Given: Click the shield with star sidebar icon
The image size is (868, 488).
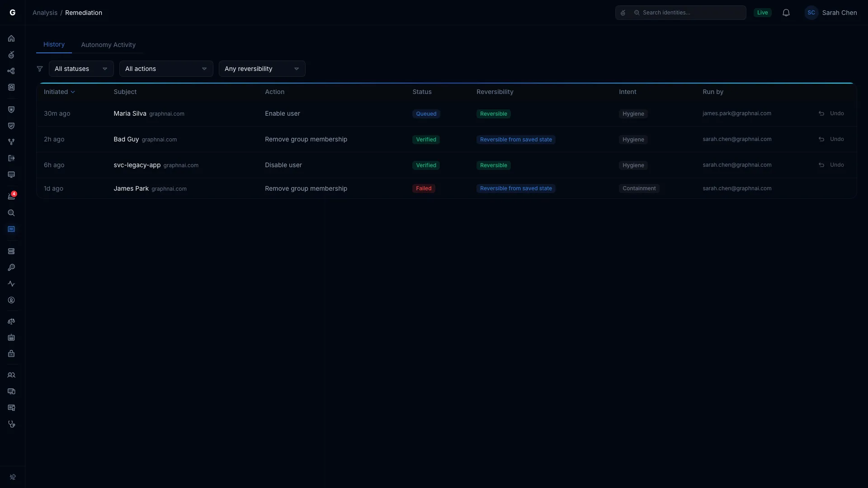Looking at the screenshot, I should [11, 109].
